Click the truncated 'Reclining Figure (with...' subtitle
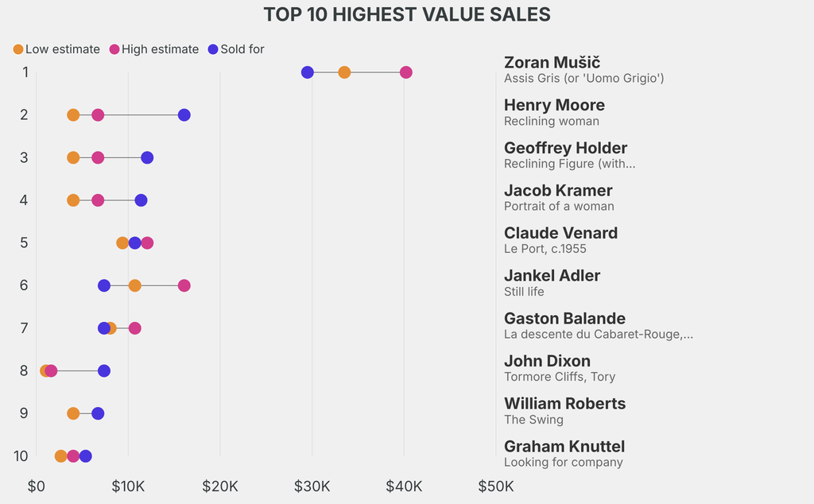 (569, 164)
